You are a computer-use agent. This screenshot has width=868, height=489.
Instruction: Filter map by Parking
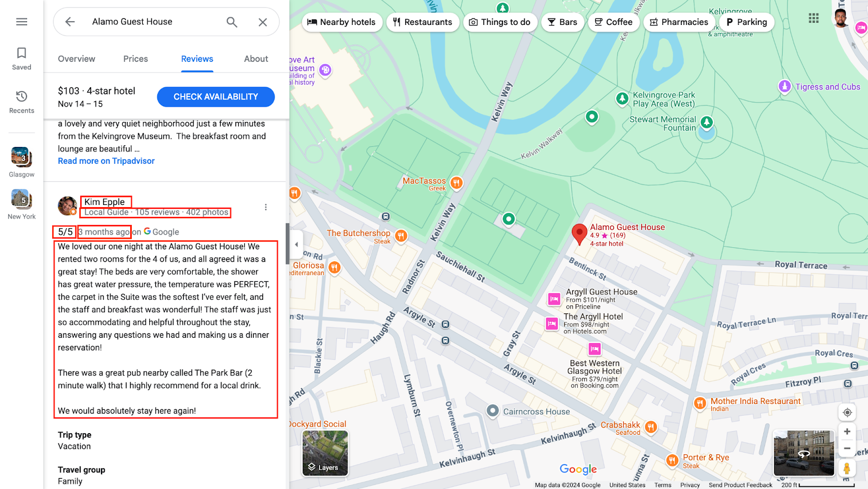click(x=746, y=22)
